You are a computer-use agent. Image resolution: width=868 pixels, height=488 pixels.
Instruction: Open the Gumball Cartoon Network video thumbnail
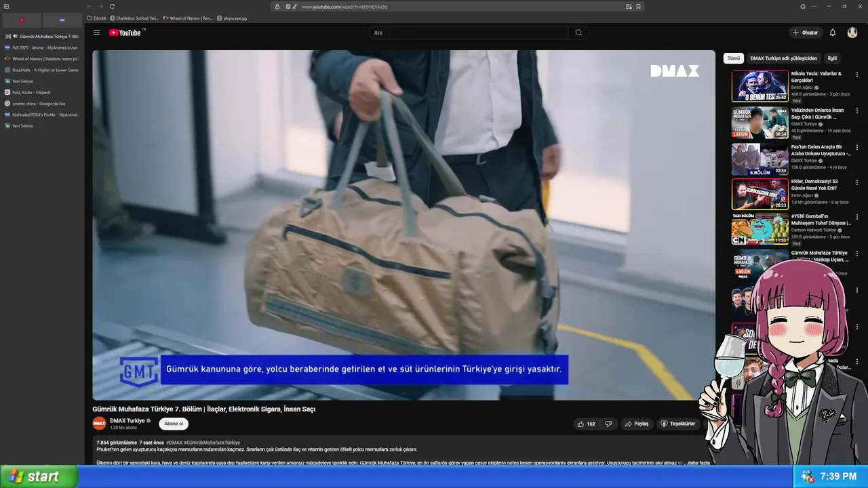coord(759,229)
